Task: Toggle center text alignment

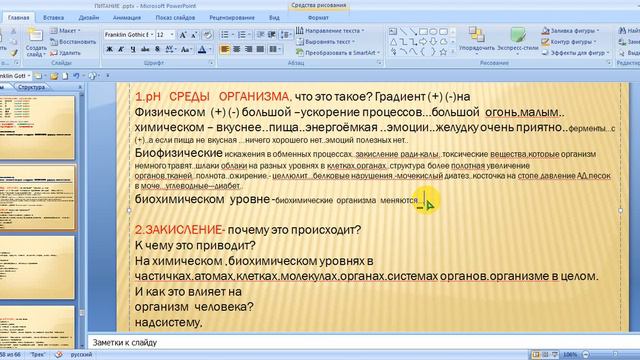Action: point(237,49)
